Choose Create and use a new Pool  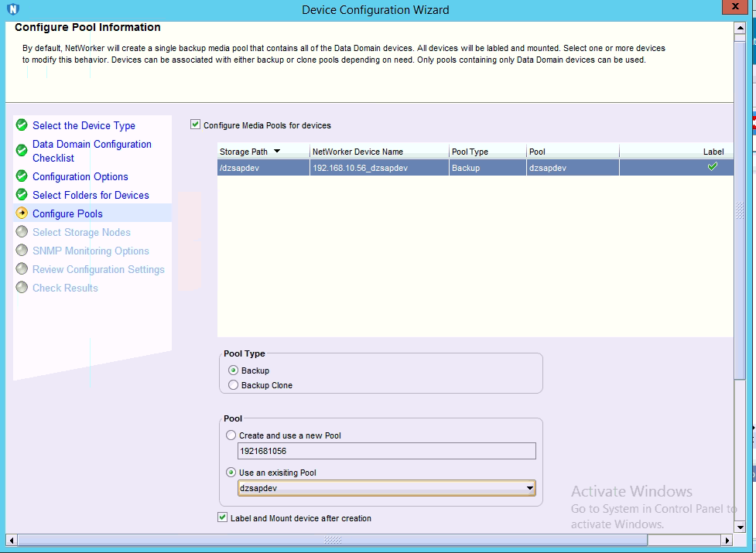[231, 435]
